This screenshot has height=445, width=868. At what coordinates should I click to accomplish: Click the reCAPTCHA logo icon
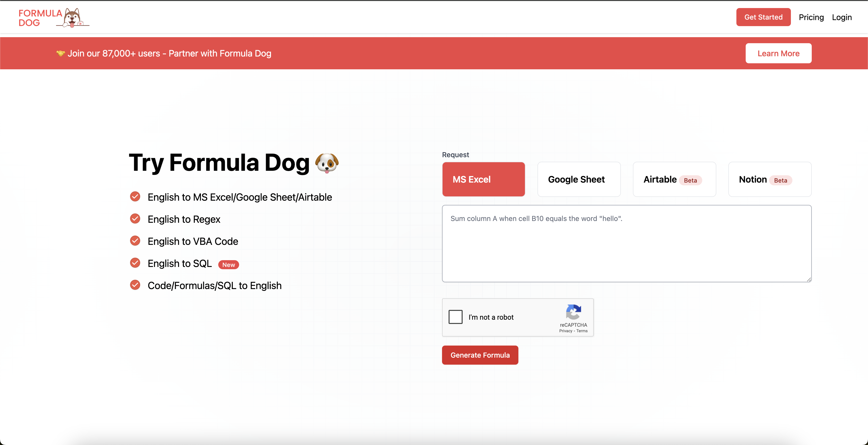tap(573, 312)
